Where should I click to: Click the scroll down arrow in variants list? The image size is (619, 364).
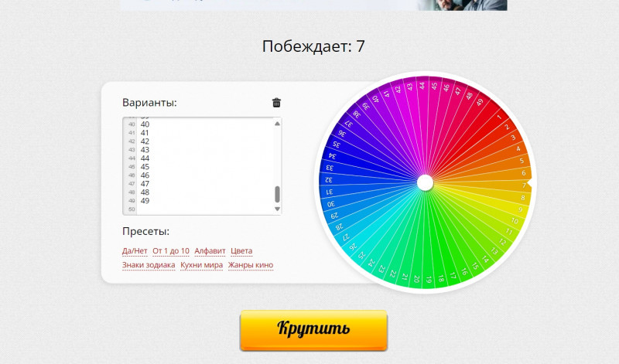coord(277,209)
